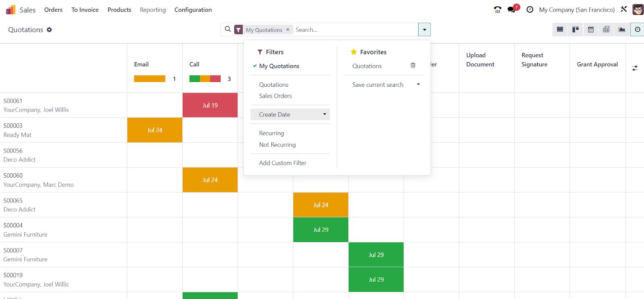Image resolution: width=644 pixels, height=299 pixels.
Task: Open quotation S00061 YourCompany, Joel Willis
Action: coord(64,105)
